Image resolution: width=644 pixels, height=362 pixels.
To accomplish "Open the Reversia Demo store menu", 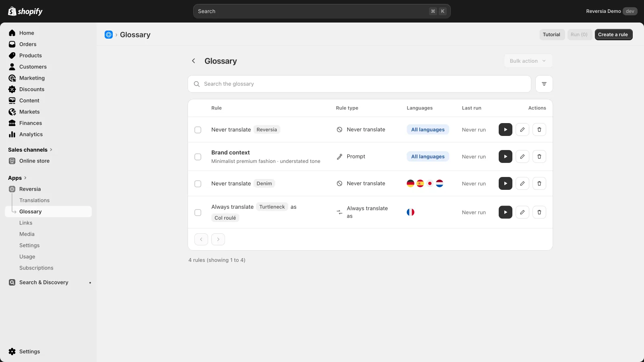I will point(611,11).
